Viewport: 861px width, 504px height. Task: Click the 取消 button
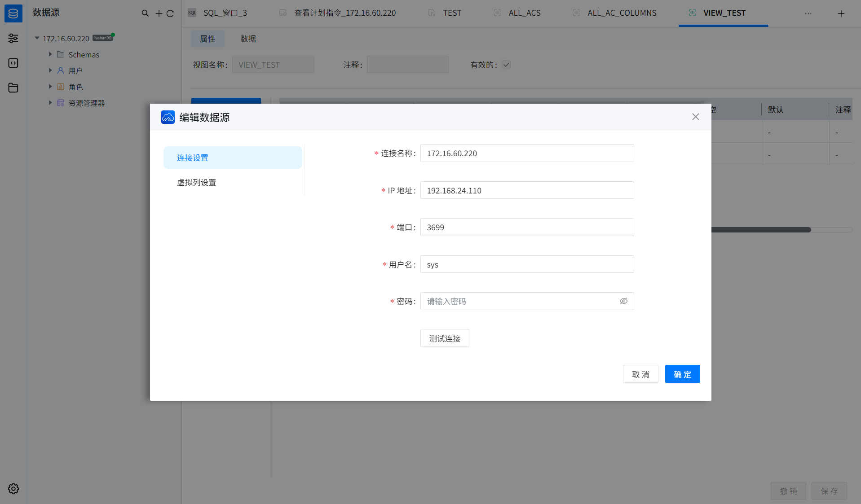pos(640,374)
